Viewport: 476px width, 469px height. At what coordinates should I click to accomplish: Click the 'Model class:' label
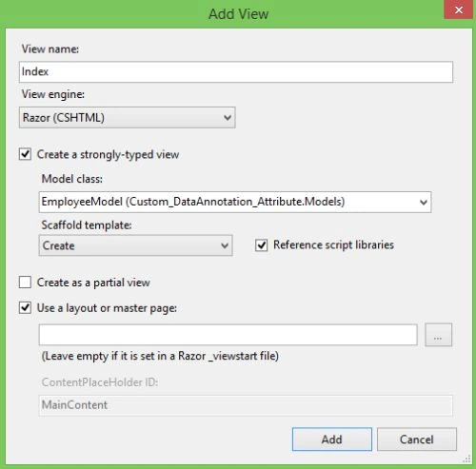pyautogui.click(x=72, y=179)
